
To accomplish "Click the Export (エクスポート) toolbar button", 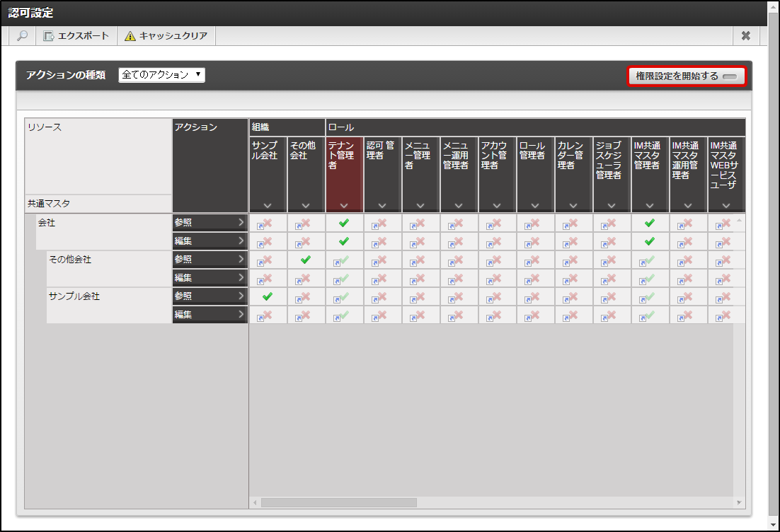I will pyautogui.click(x=76, y=36).
